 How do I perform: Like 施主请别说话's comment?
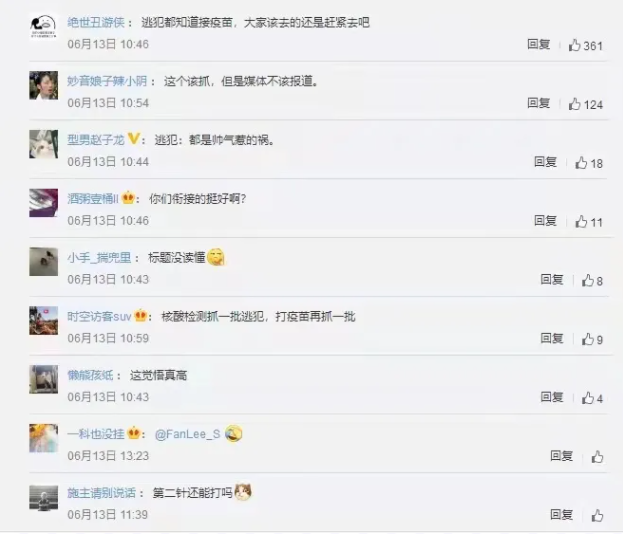click(x=597, y=516)
